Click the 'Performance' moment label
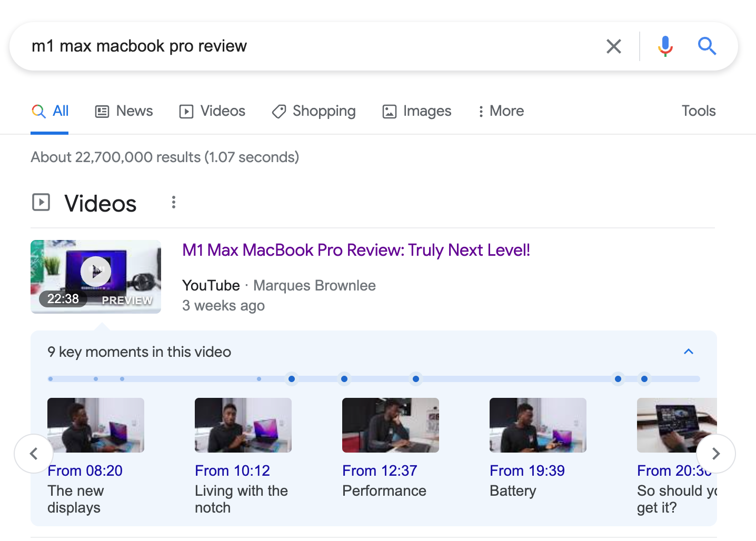The image size is (756, 541). [384, 490]
